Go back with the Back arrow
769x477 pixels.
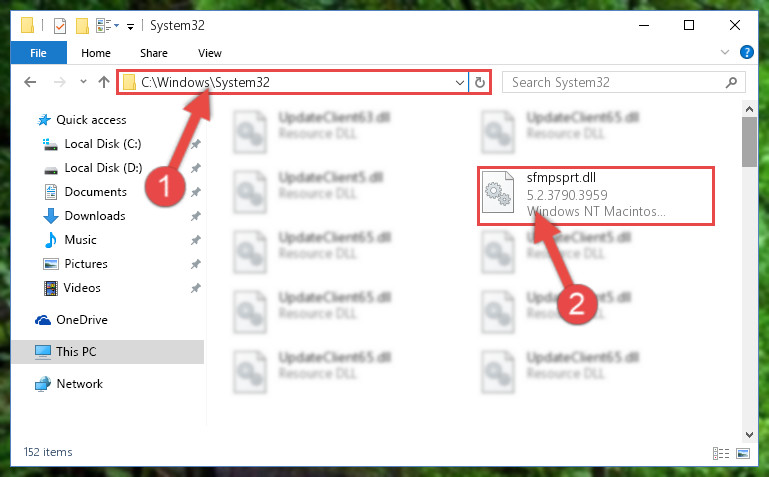coord(30,82)
